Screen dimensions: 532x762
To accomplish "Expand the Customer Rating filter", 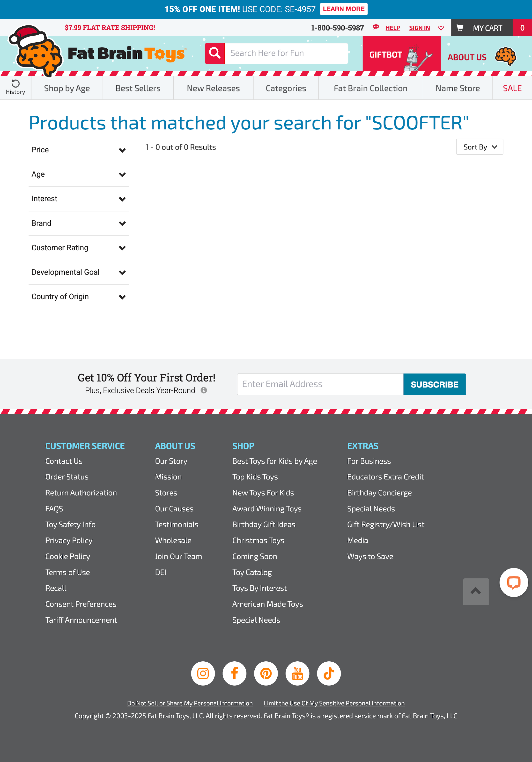I will pos(79,248).
